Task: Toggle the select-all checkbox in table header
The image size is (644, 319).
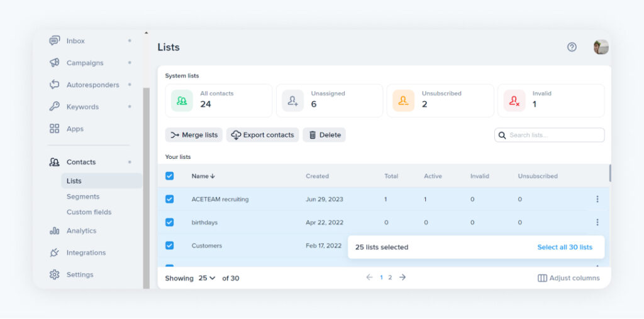Action: click(169, 176)
